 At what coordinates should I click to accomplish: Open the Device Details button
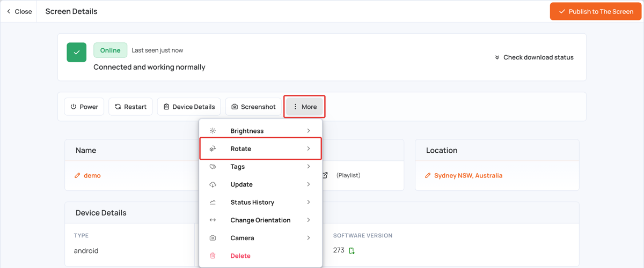[x=189, y=107]
